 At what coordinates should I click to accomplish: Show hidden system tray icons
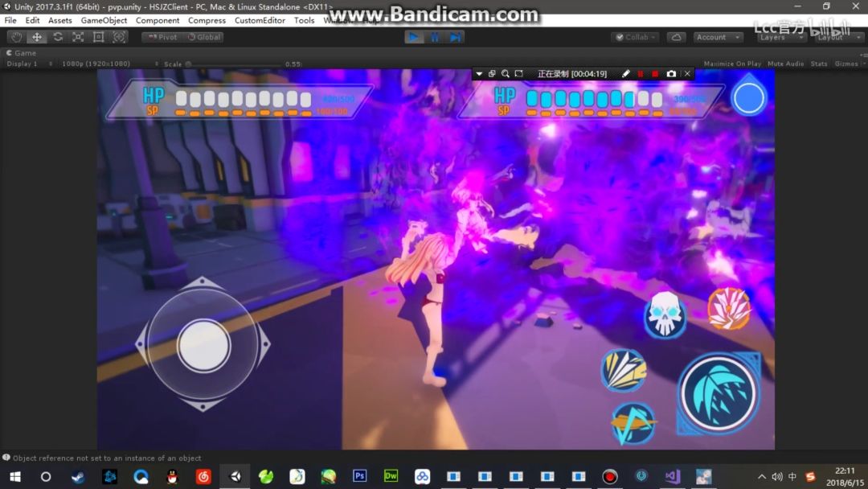[x=762, y=477]
